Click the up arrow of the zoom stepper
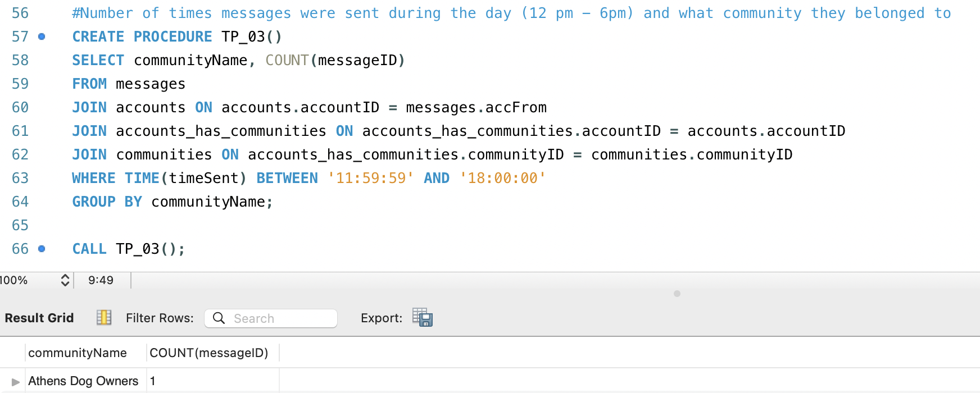The width and height of the screenshot is (980, 393). pos(65,276)
